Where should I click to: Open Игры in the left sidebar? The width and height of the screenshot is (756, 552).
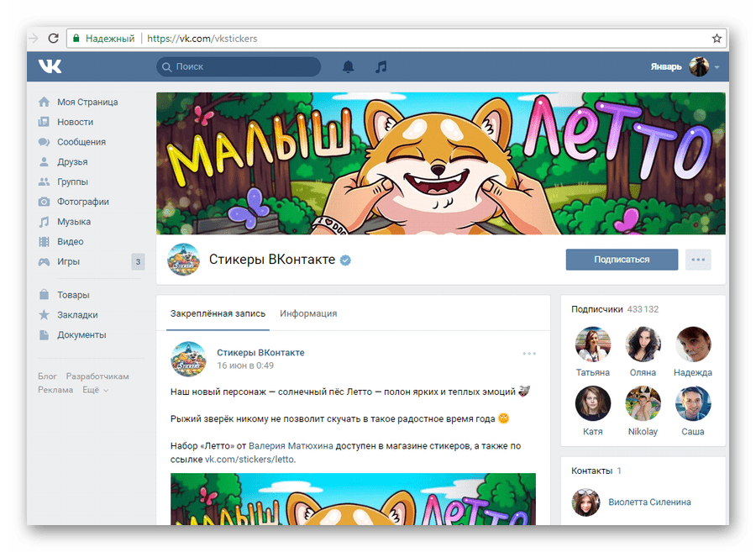point(68,261)
